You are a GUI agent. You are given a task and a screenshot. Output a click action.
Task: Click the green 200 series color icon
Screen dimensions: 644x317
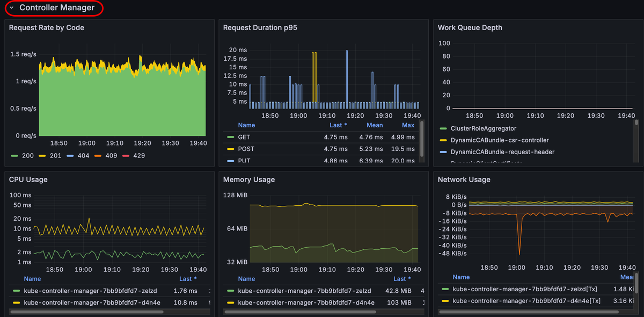(x=14, y=156)
